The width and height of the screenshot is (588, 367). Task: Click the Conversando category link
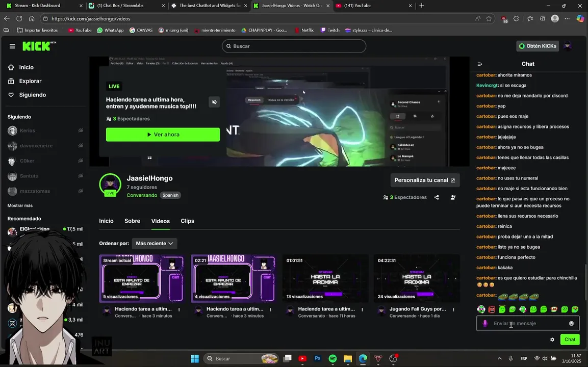[142, 195]
